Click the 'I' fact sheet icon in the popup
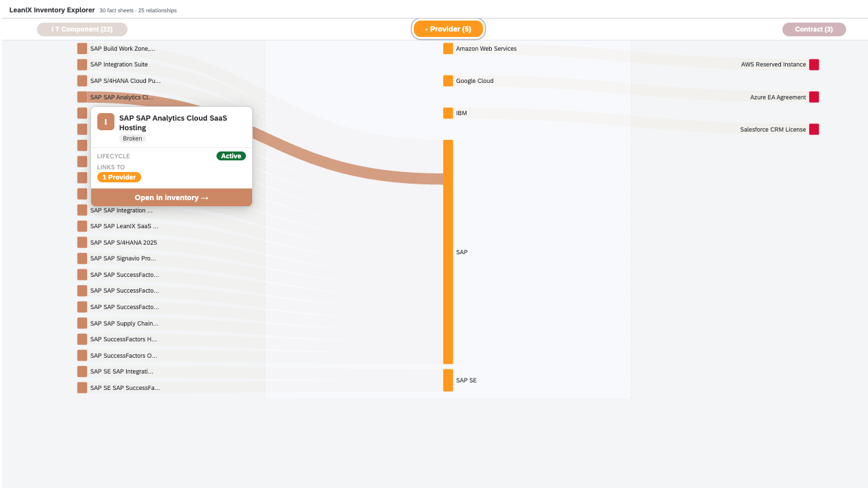The height and width of the screenshot is (488, 868). click(x=106, y=122)
